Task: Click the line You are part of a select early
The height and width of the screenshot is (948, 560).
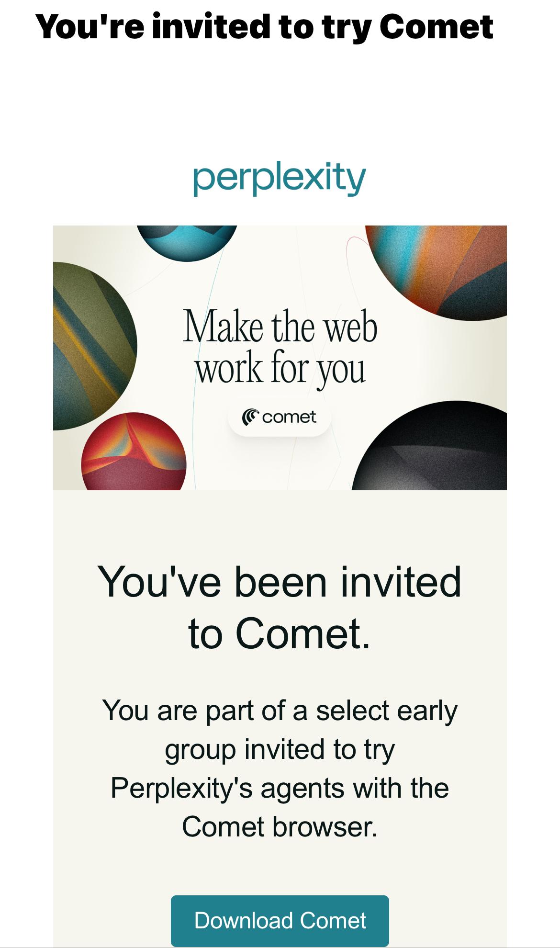Action: coord(280,711)
